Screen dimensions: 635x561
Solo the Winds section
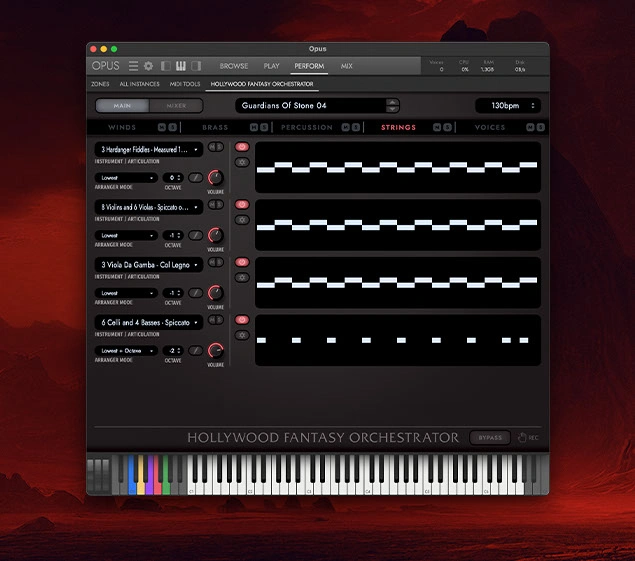click(173, 127)
